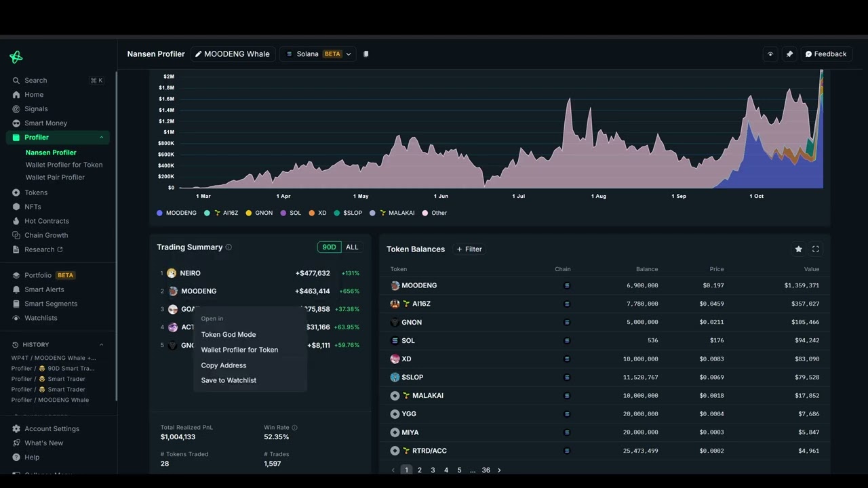Viewport: 868px width, 488px height.
Task: Click the star icon in Token Balances
Action: coord(799,249)
